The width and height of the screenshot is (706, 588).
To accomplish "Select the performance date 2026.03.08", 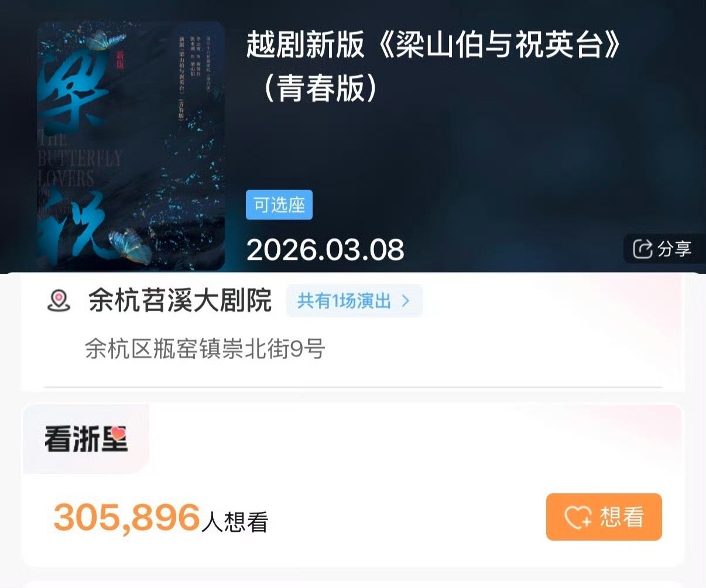I will pos(325,250).
